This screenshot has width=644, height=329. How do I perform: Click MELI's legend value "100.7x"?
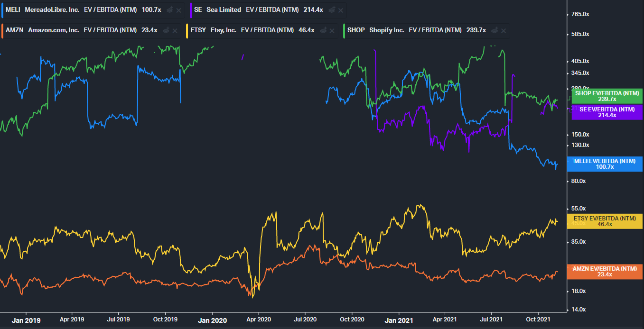pyautogui.click(x=152, y=10)
